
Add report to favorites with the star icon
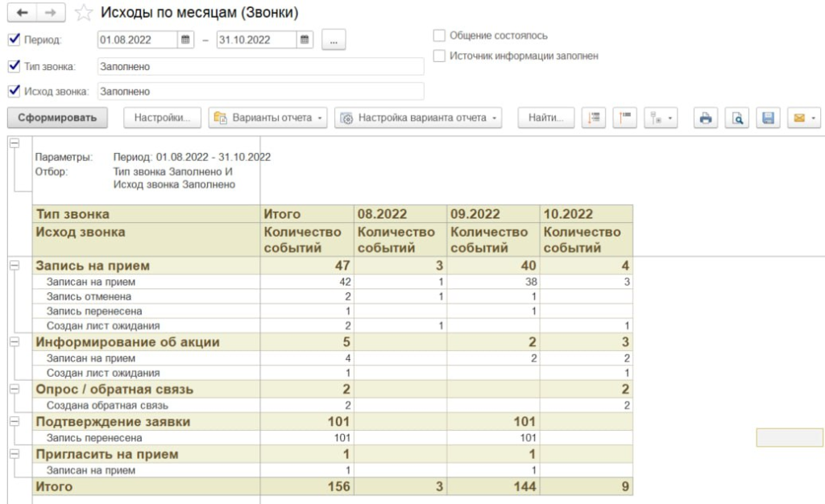pyautogui.click(x=81, y=14)
